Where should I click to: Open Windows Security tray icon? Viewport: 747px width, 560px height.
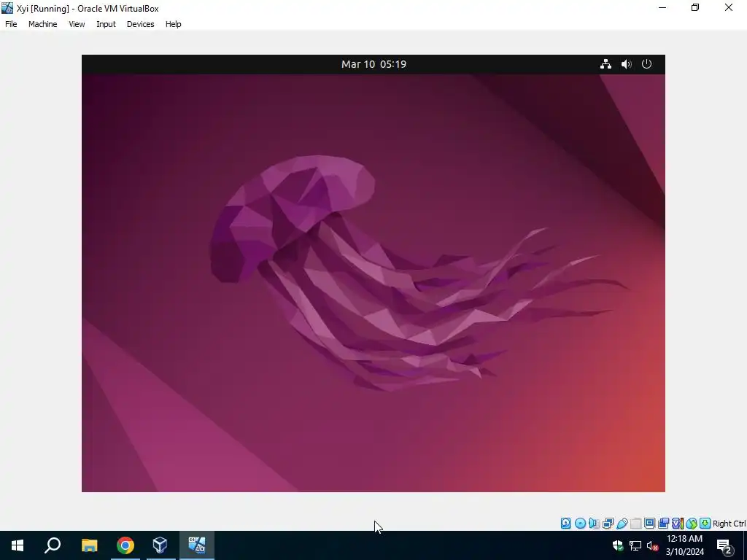(617, 545)
